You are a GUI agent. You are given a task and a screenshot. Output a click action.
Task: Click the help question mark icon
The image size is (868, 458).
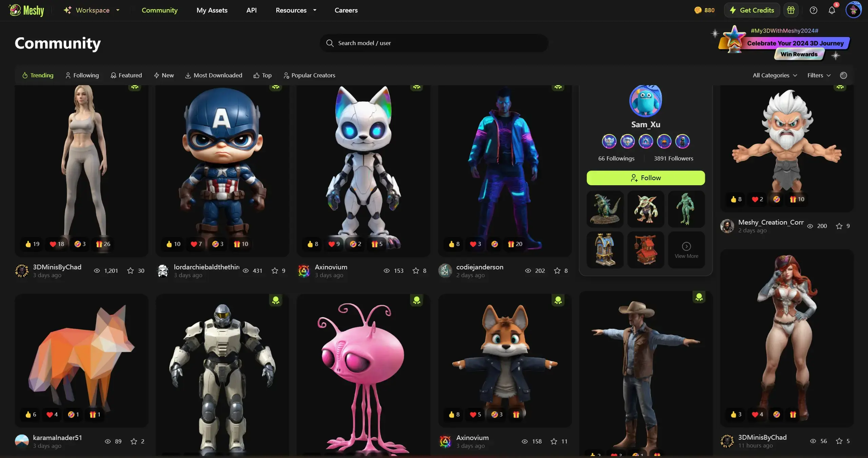[813, 10]
